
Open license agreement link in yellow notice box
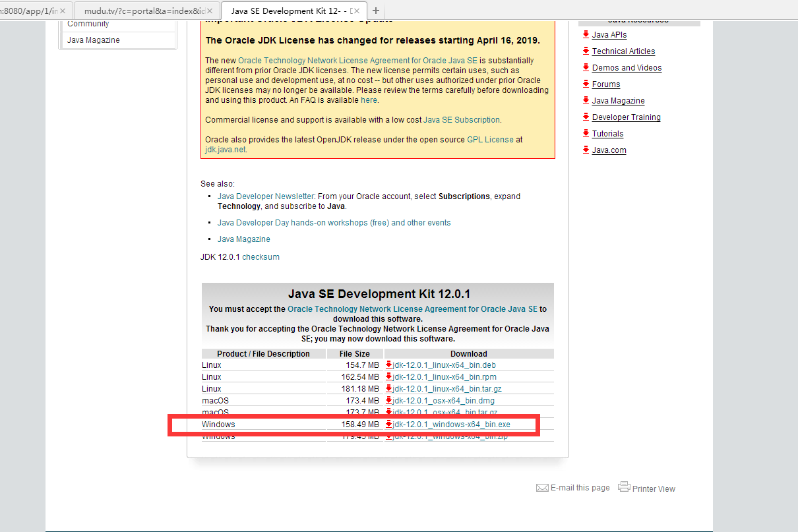click(x=358, y=61)
